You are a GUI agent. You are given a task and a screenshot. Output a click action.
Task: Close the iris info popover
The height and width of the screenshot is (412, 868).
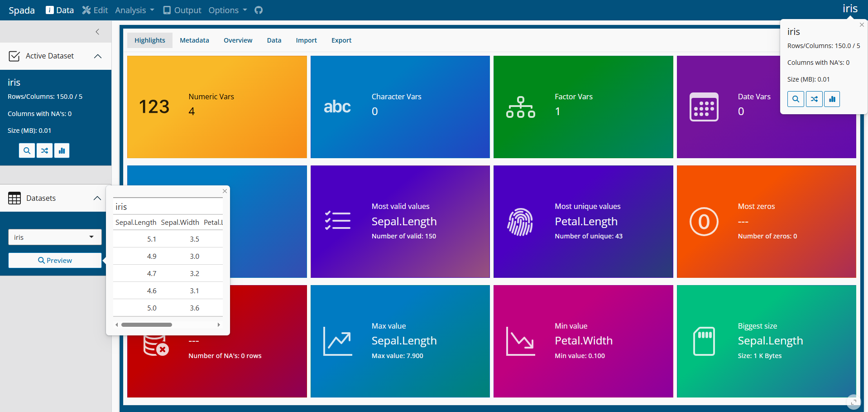coord(862,25)
